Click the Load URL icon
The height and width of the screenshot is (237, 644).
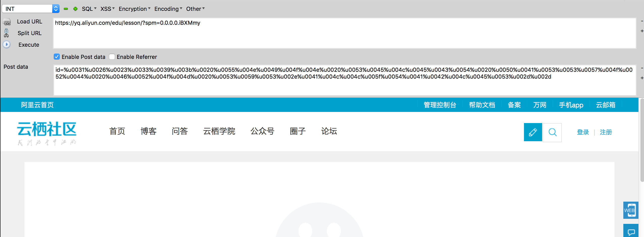pyautogui.click(x=7, y=22)
